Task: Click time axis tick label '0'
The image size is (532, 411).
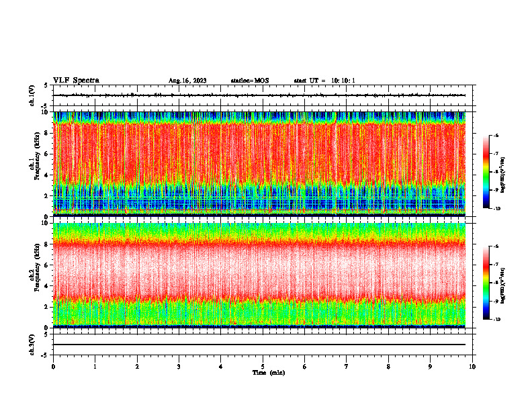Action: [53, 367]
